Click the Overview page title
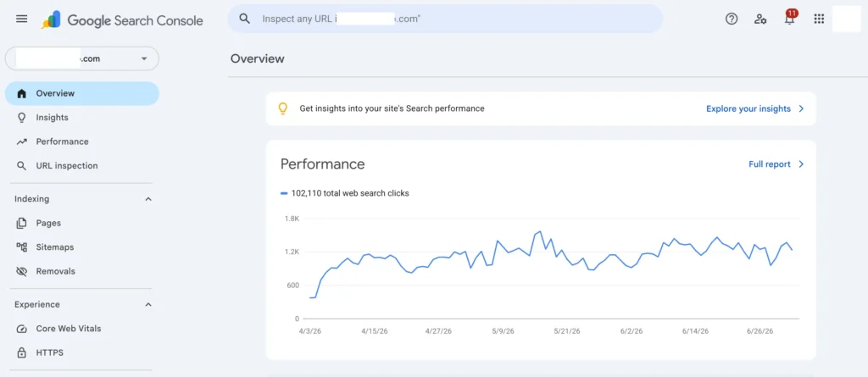The width and height of the screenshot is (868, 377). point(258,58)
